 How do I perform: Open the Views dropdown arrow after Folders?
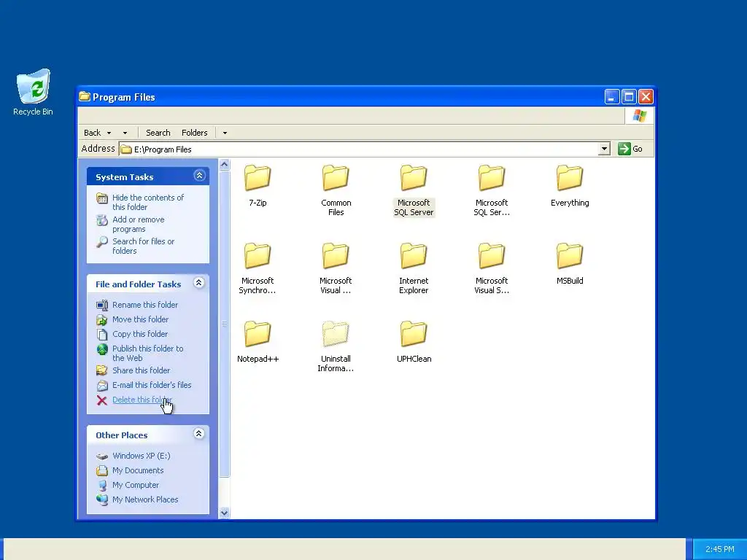225,133
